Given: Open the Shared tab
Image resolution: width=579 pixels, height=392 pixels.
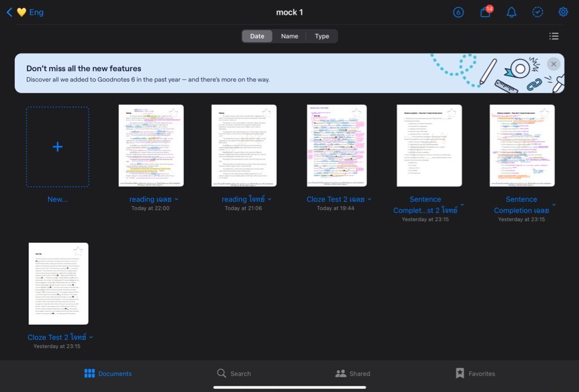Looking at the screenshot, I should pos(353,373).
